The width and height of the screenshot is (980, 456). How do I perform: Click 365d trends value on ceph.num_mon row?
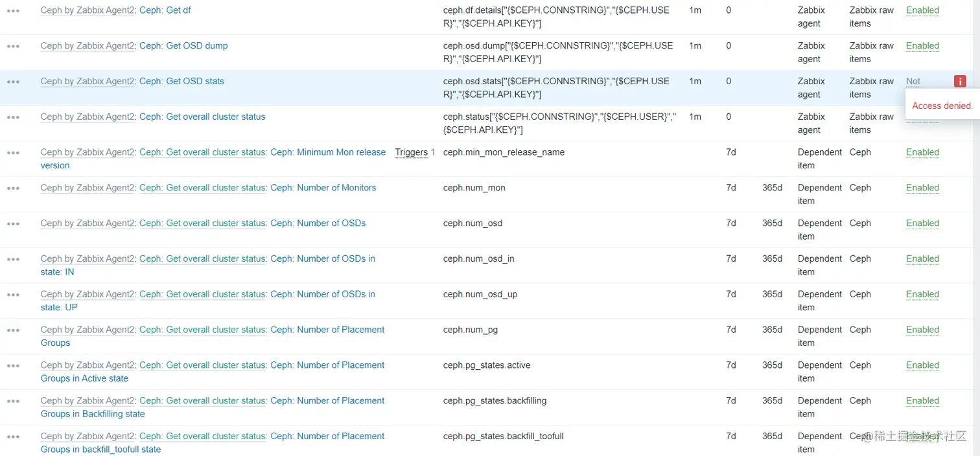click(x=772, y=188)
